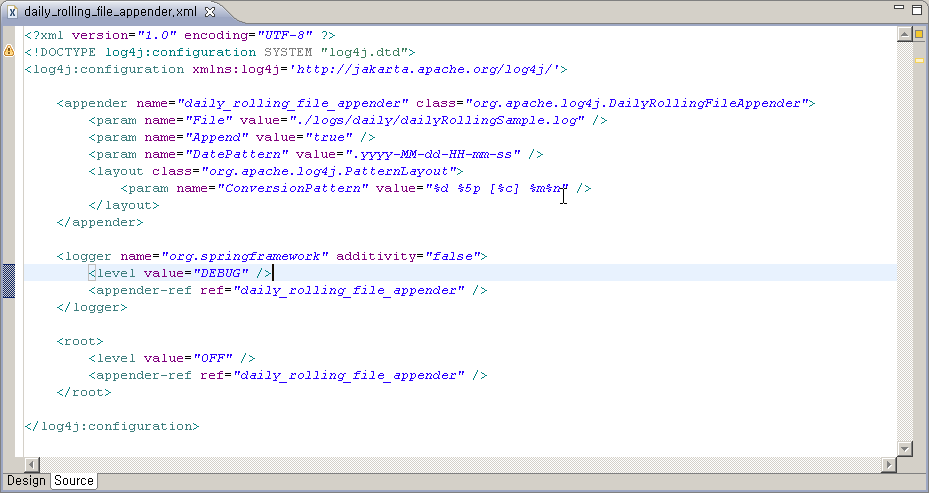Close the daily_rolling_file_appender.xml tab
Screen dimensions: 929x493
pyautogui.click(x=209, y=13)
